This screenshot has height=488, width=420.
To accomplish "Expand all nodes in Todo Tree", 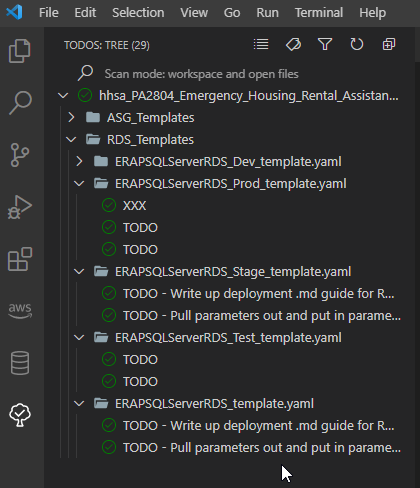I will click(389, 44).
